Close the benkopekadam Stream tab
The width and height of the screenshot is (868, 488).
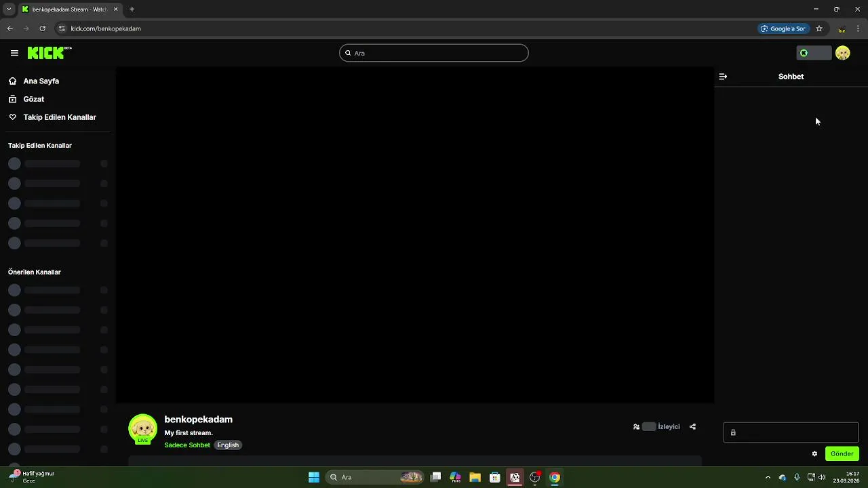point(115,9)
